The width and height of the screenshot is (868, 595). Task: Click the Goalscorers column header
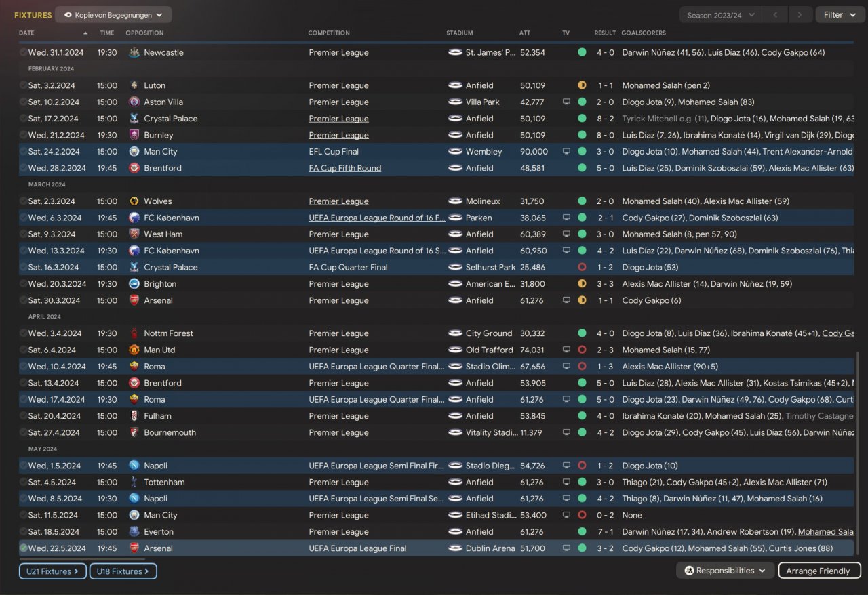[644, 33]
